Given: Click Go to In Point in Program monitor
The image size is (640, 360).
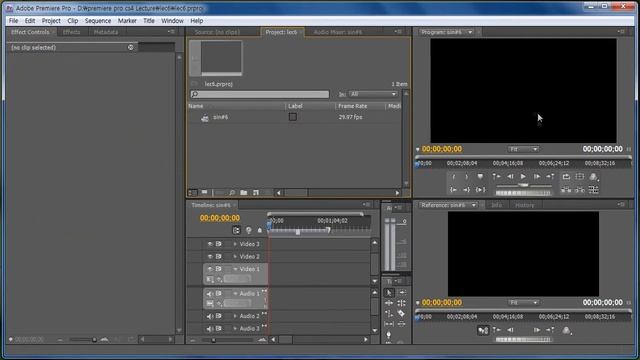Looking at the screenshot, I should (453, 190).
